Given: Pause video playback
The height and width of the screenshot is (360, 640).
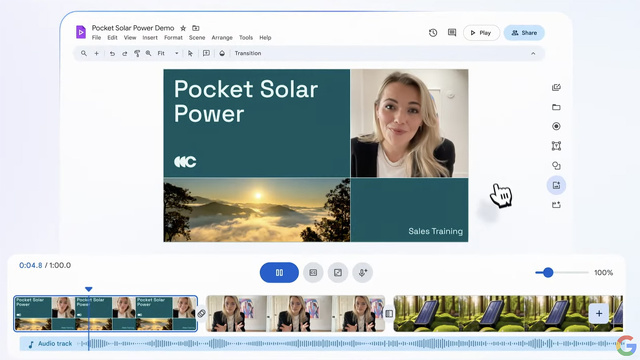Looking at the screenshot, I should point(279,273).
